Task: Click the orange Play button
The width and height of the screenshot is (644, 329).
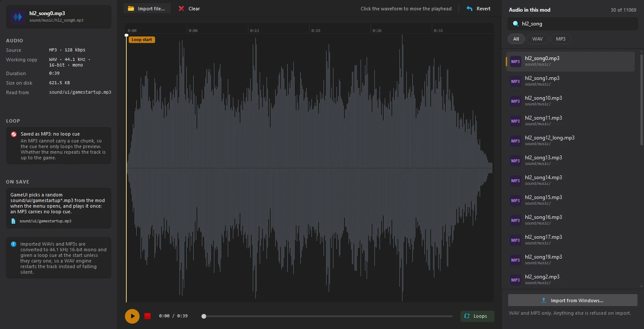Action: [x=132, y=316]
